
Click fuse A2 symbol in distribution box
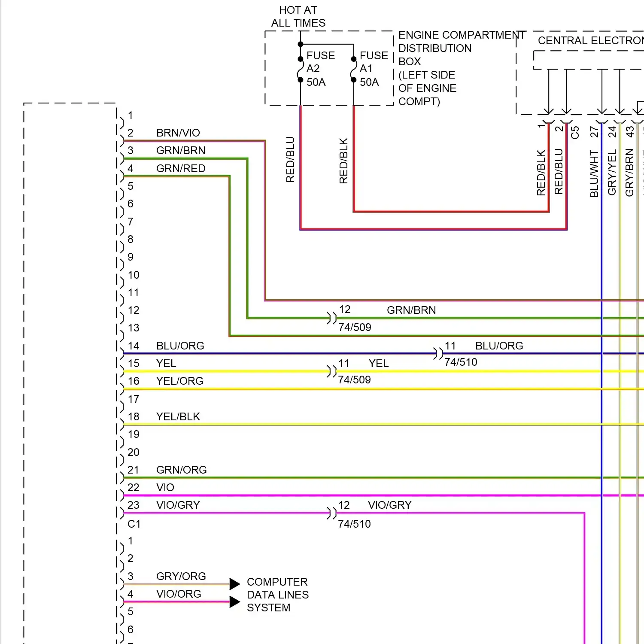click(301, 70)
